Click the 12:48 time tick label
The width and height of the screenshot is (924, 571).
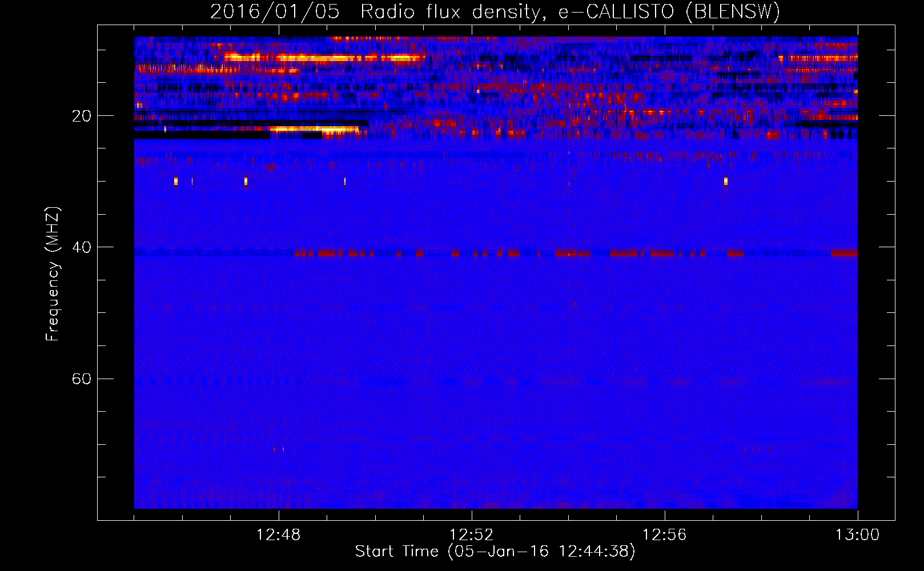pos(279,535)
